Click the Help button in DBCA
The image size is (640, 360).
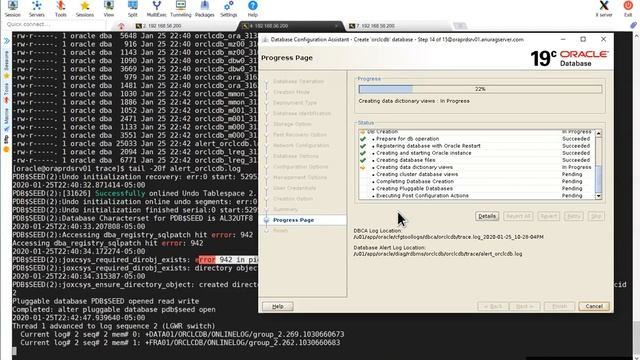click(x=278, y=306)
